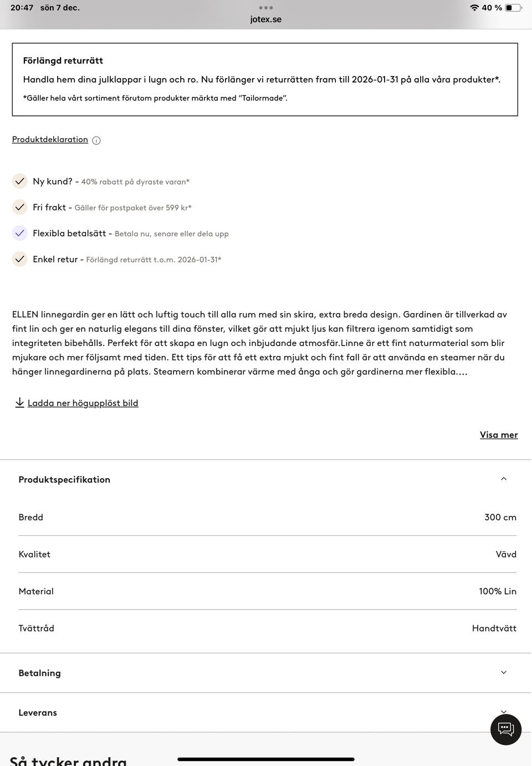Expand the Betalning section
Viewport: 532px width, 766px height.
click(x=503, y=672)
